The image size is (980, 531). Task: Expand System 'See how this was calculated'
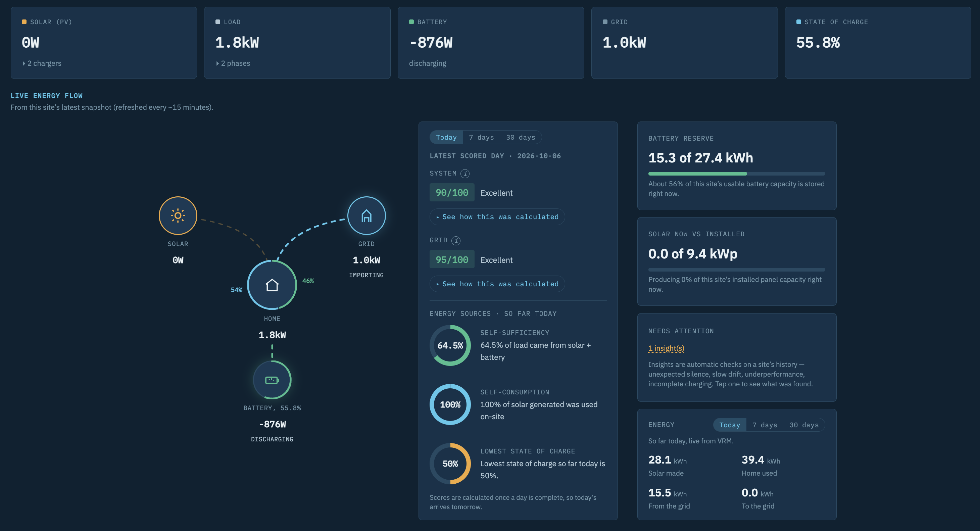pyautogui.click(x=497, y=217)
